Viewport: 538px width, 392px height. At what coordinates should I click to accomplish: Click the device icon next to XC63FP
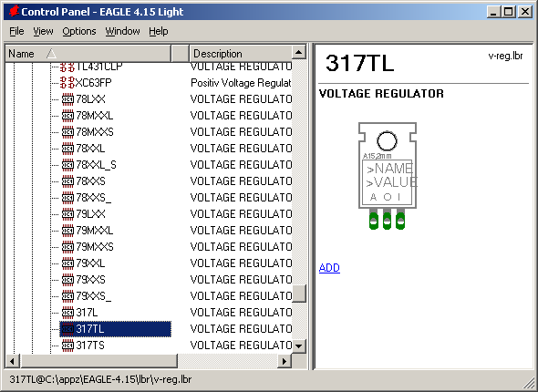(67, 83)
